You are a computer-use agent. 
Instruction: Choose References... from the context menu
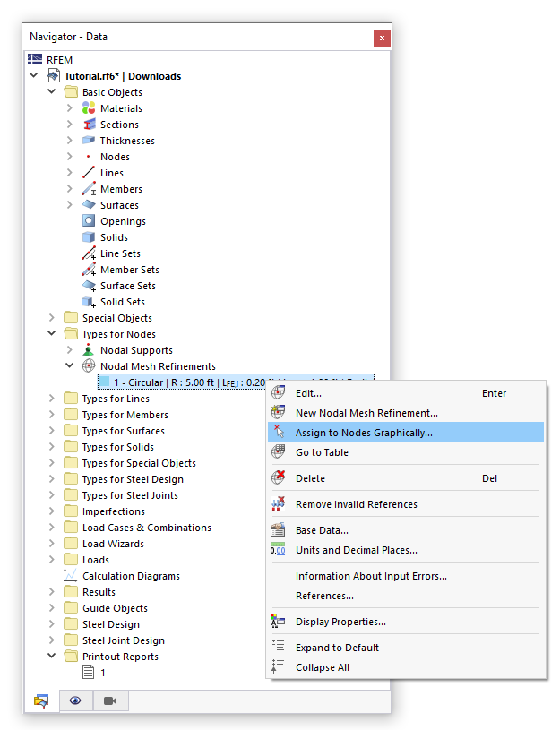406,596
